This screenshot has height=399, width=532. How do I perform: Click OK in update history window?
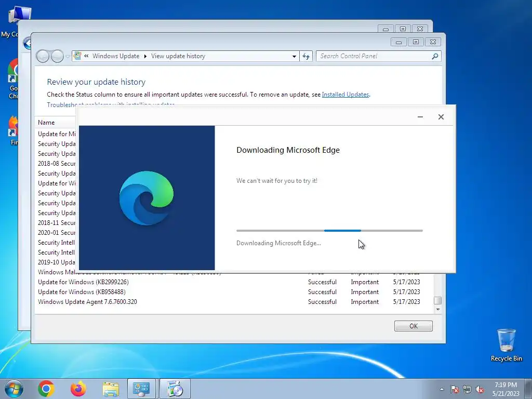pos(413,326)
